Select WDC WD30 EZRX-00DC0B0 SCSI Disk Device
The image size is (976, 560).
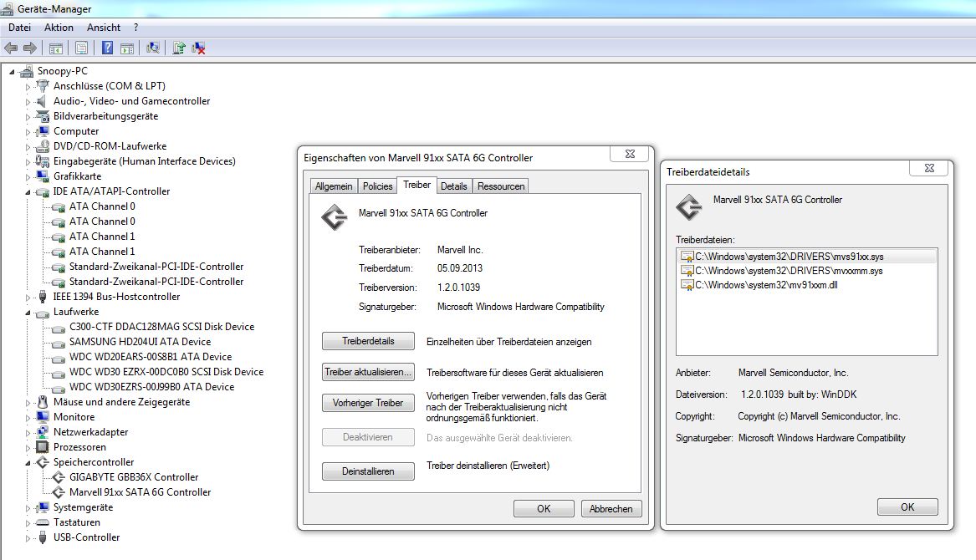point(166,371)
